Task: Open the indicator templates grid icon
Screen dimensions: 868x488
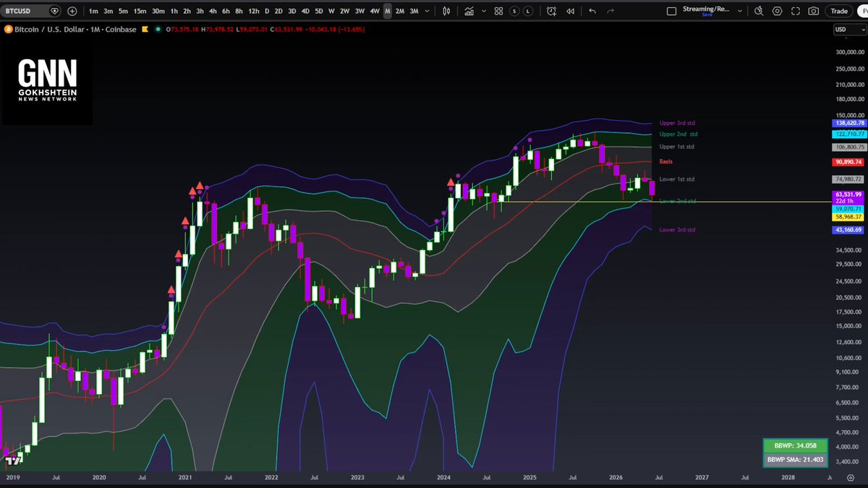Action: tap(498, 11)
